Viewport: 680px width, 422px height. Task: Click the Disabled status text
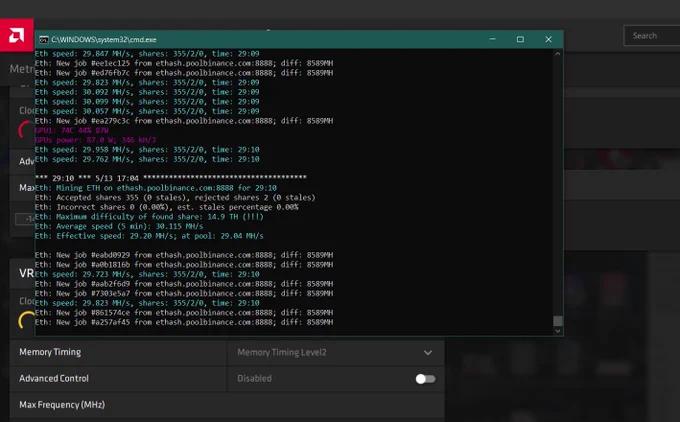pyautogui.click(x=254, y=379)
